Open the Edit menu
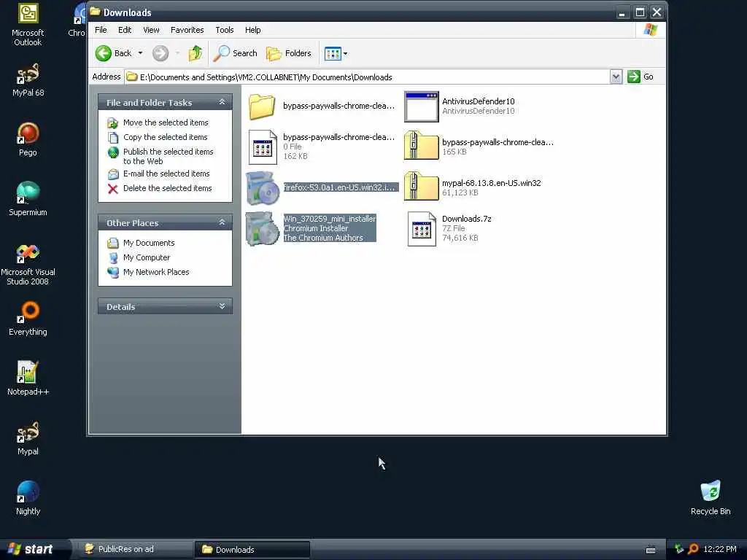The height and width of the screenshot is (560, 747). [125, 30]
